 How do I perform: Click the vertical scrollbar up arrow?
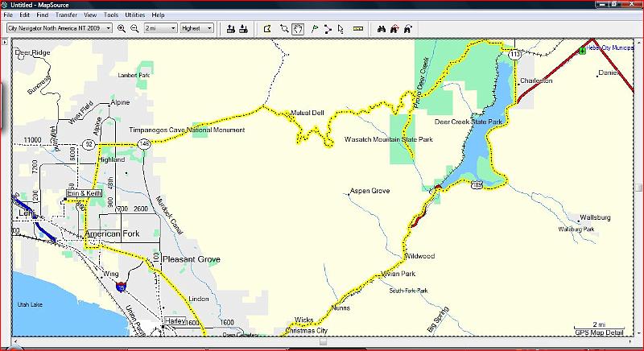(640, 42)
